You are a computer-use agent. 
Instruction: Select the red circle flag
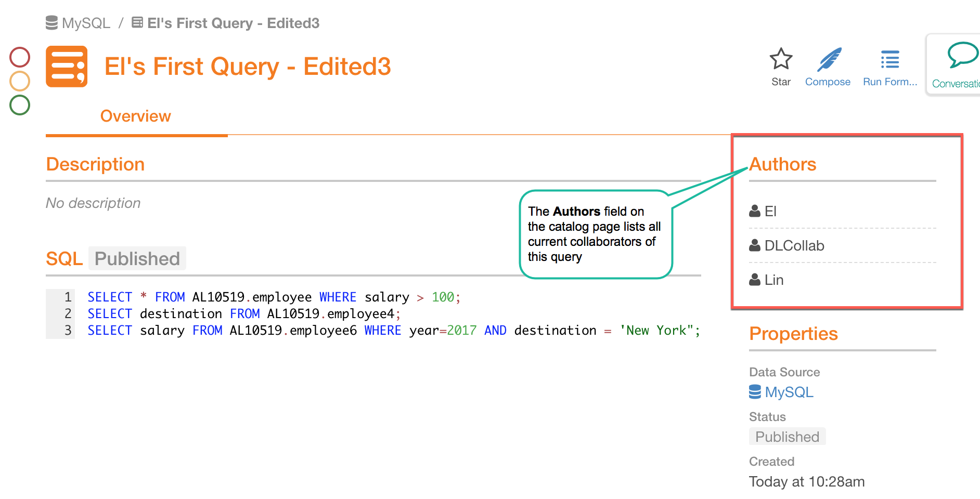click(x=20, y=57)
